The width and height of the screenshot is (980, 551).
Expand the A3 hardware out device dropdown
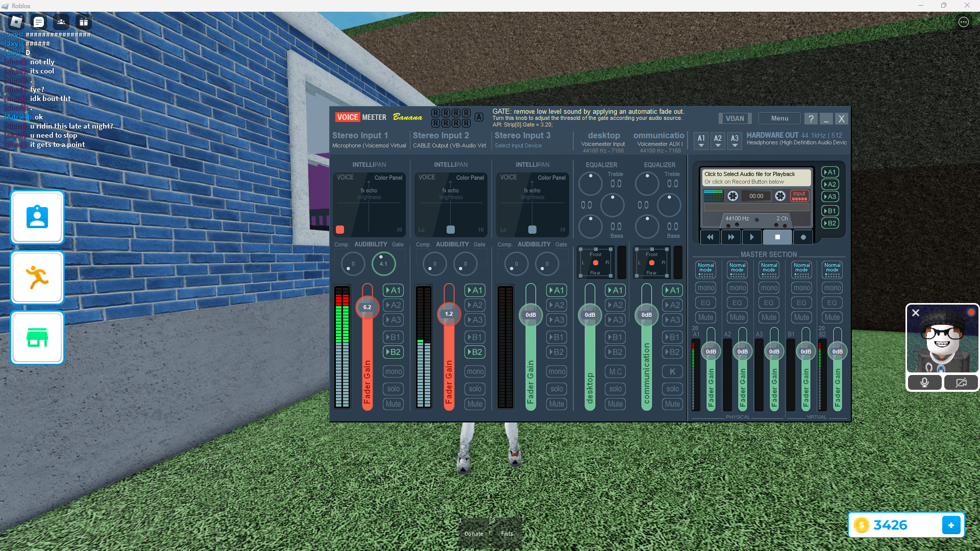734,141
